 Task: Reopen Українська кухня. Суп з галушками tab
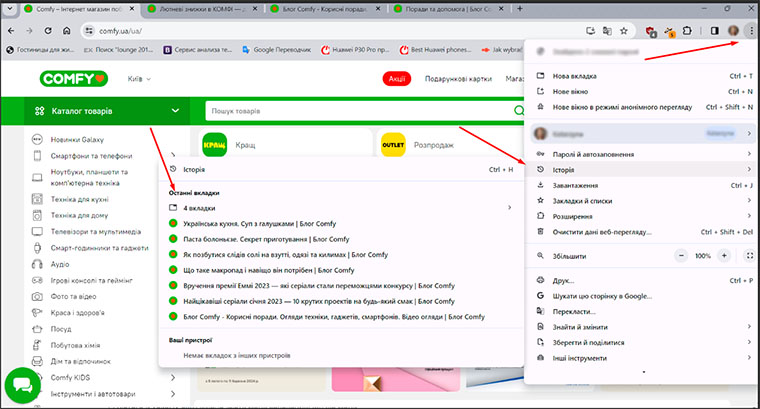[341, 223]
